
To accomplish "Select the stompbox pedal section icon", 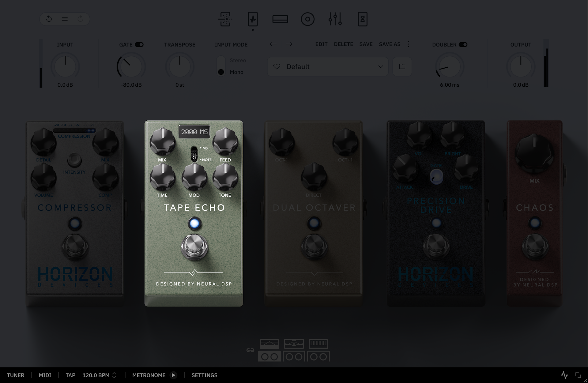I will 253,19.
